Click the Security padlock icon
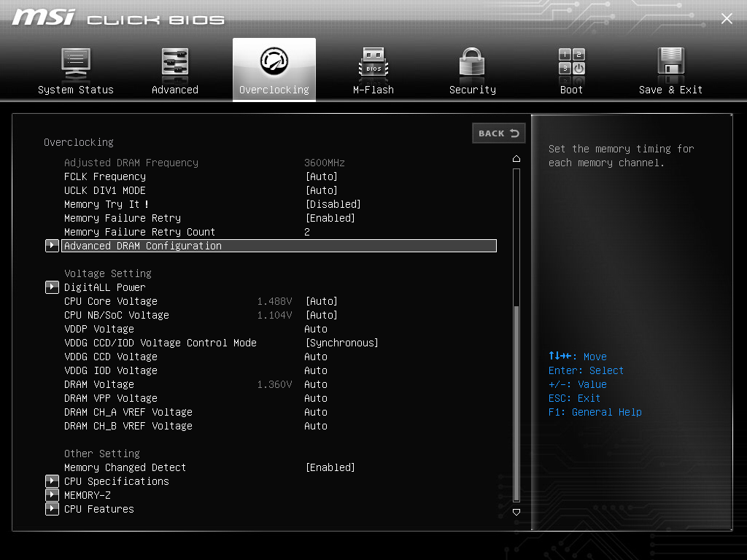This screenshot has height=560, width=747. point(472,63)
